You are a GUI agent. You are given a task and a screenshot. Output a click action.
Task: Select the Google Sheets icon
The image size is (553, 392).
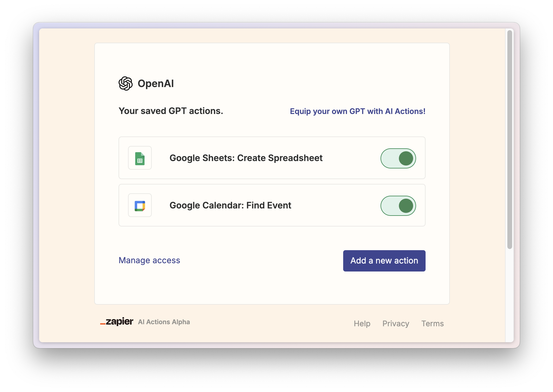pos(140,158)
